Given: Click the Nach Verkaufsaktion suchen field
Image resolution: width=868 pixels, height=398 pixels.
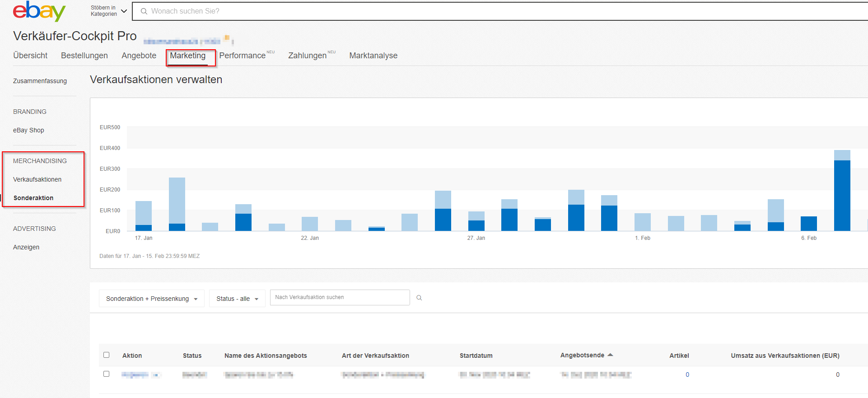Looking at the screenshot, I should tap(340, 297).
